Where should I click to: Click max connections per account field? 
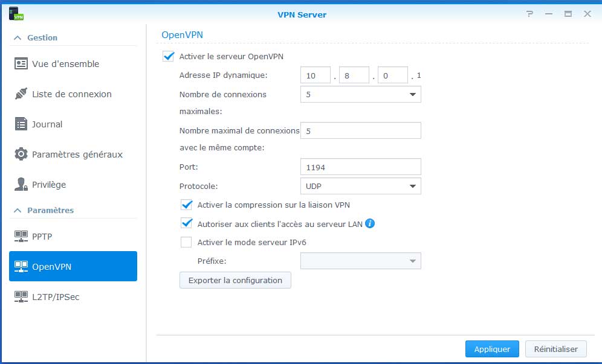click(x=360, y=131)
